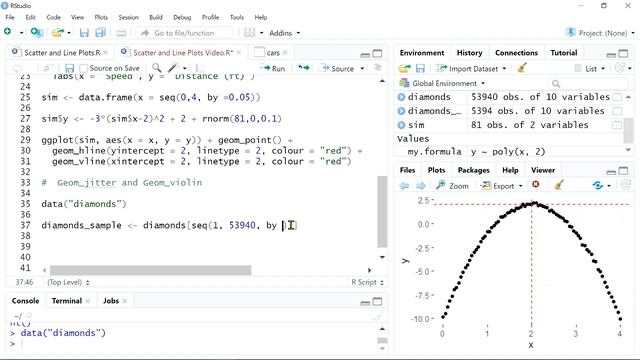The image size is (640, 360).
Task: Clear Environment objects with broom icon
Action: click(x=522, y=68)
